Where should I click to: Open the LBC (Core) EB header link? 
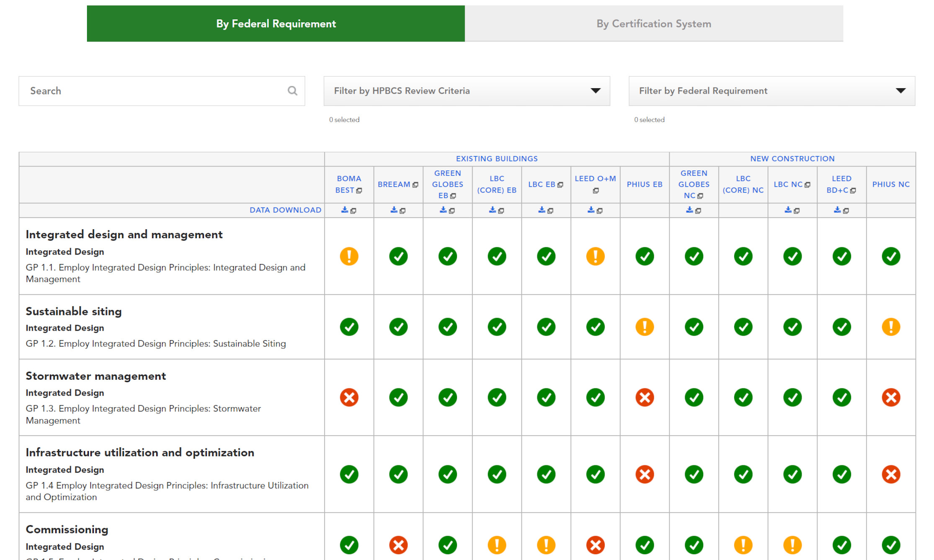pyautogui.click(x=497, y=184)
